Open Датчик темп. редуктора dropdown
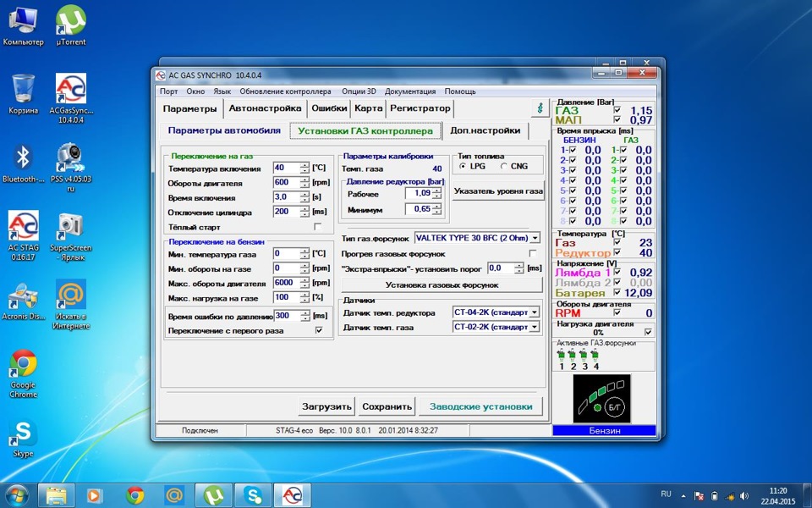 click(x=535, y=312)
